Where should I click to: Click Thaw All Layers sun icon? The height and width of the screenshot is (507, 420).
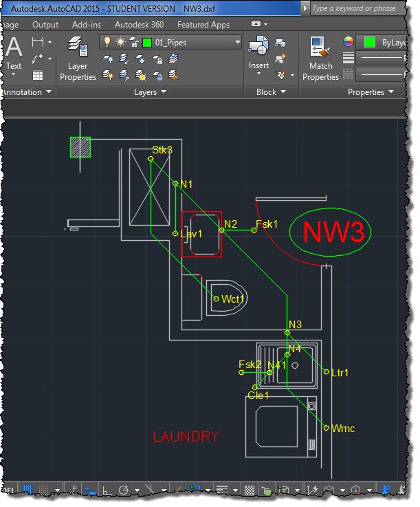click(140, 76)
